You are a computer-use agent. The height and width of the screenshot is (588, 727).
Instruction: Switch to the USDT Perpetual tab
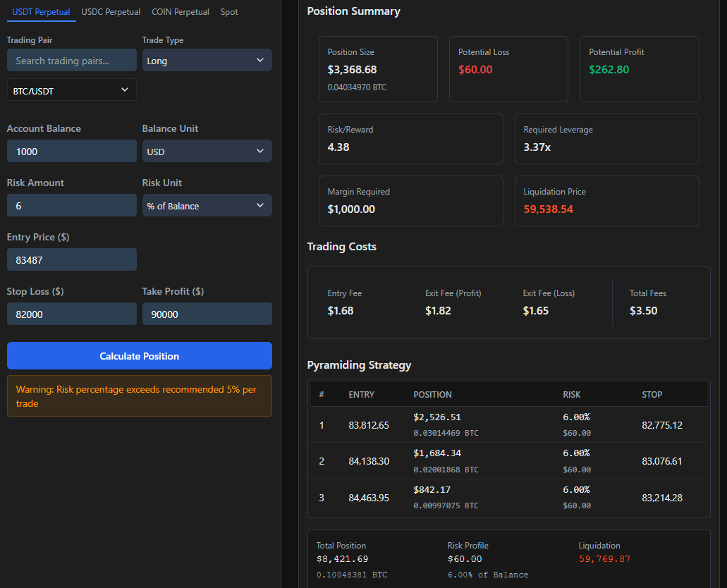click(x=42, y=12)
